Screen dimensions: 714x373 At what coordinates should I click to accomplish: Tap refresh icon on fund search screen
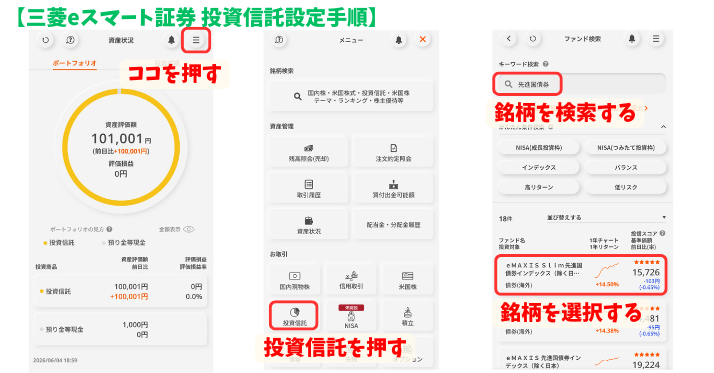pos(533,39)
